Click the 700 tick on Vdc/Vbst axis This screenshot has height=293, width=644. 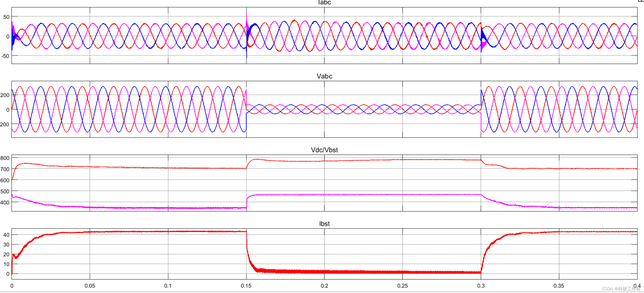(5, 169)
